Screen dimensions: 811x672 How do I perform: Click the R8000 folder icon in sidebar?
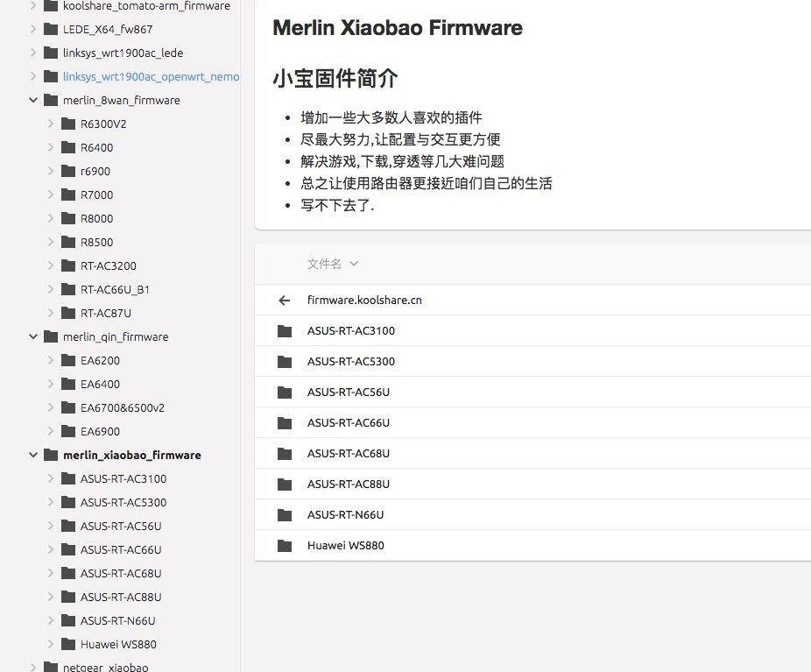pos(68,218)
